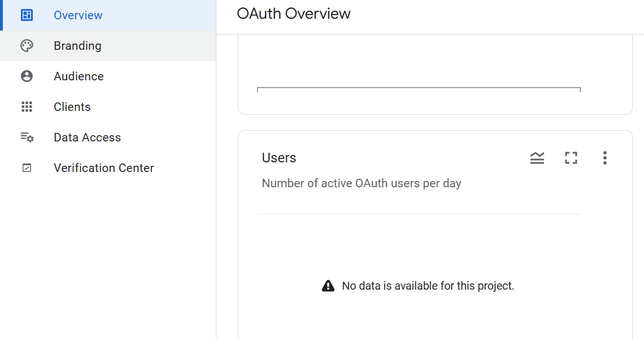Image resolution: width=644 pixels, height=340 pixels.
Task: Click the Audience person icon
Action: [27, 76]
